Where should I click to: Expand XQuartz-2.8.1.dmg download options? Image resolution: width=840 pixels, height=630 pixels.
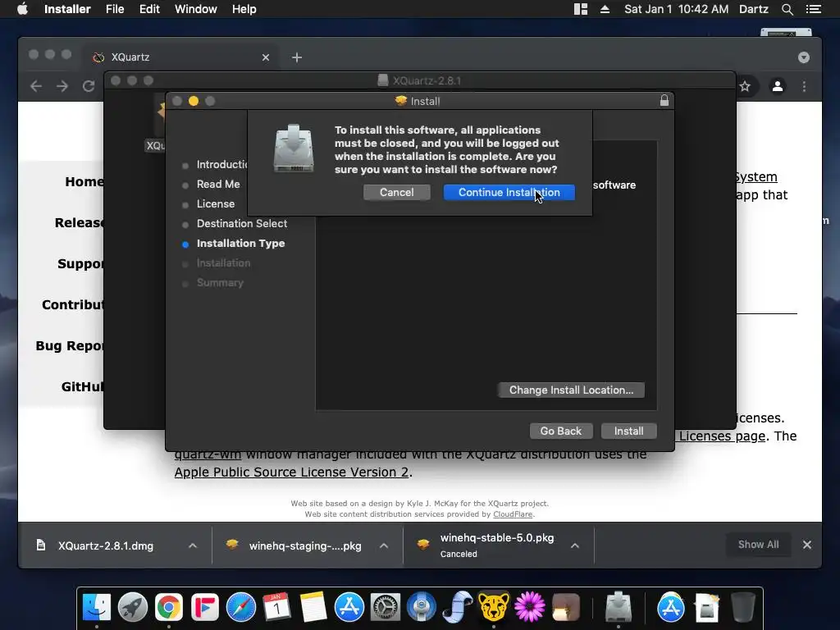193,546
